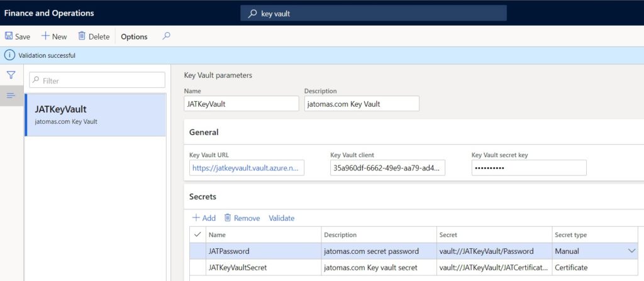
Task: Tick the row selector for JATKeyVaultSecret
Action: [x=197, y=267]
